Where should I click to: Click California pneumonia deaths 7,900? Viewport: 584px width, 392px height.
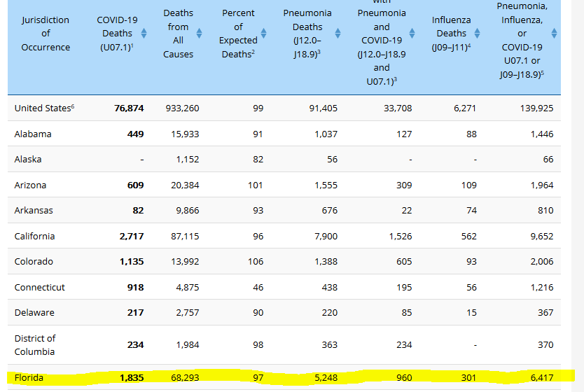(326, 236)
